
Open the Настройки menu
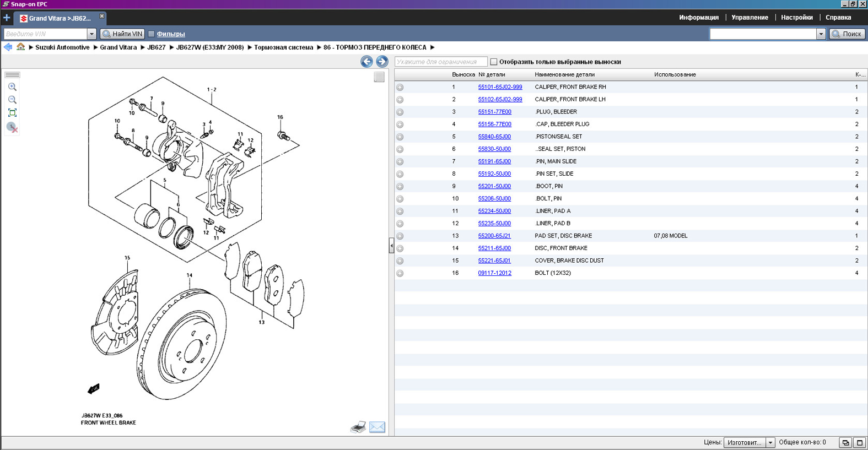[x=796, y=18]
